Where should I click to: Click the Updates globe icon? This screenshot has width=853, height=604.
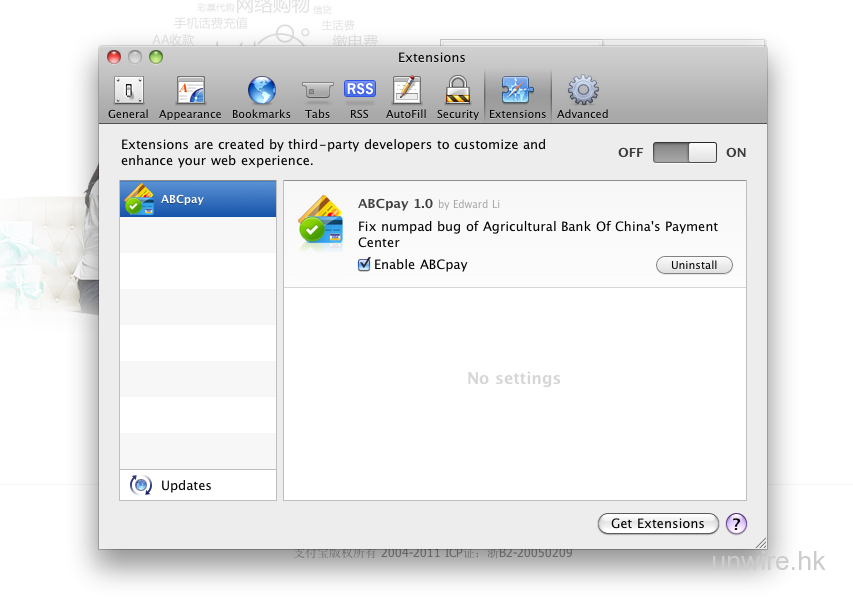tap(141, 485)
